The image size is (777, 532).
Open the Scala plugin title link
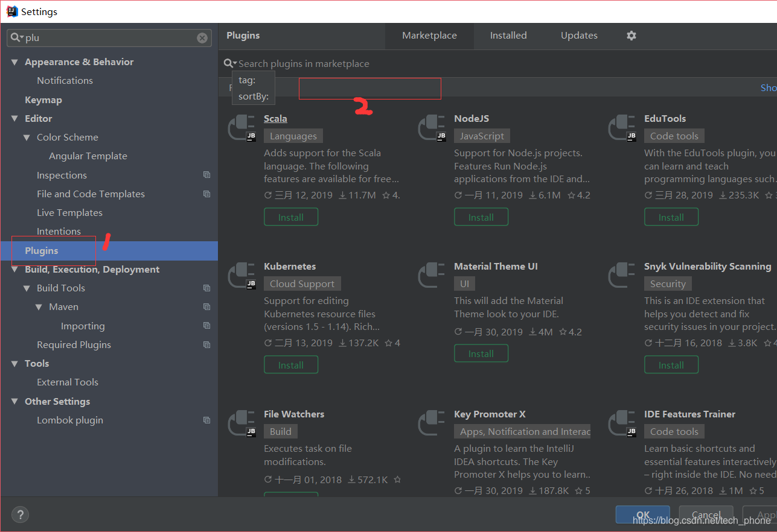pos(275,119)
